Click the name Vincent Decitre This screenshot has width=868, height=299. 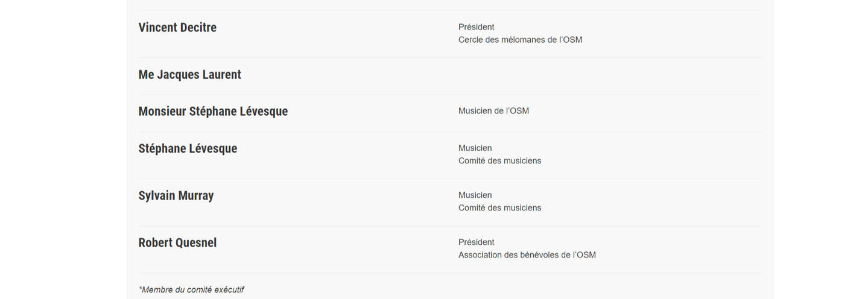[177, 28]
